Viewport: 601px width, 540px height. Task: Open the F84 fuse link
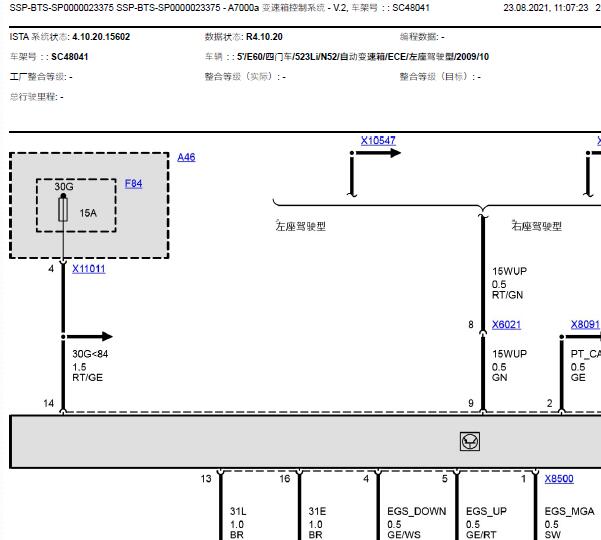133,184
